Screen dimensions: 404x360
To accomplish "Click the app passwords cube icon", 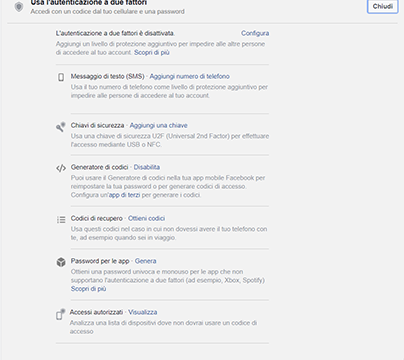I will point(61,262).
